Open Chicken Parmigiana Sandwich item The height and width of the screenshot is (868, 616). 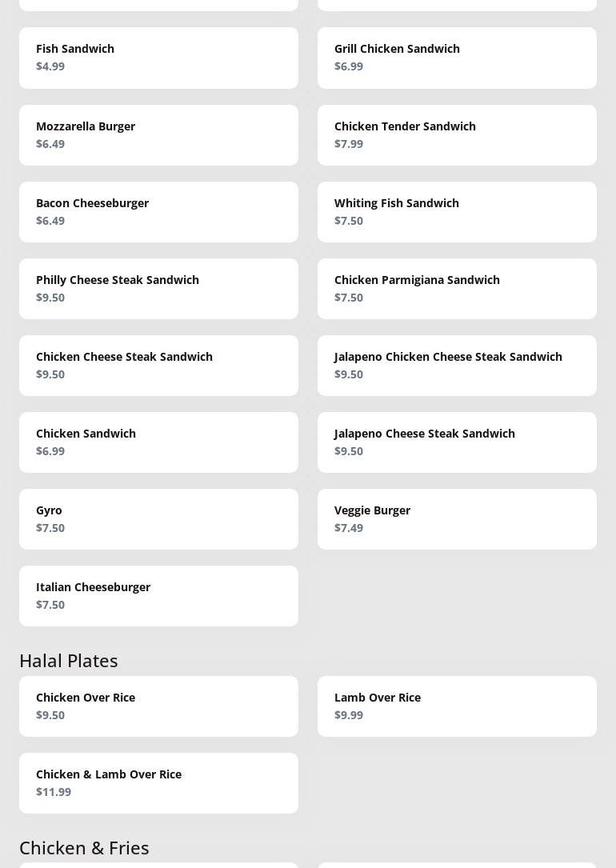pyautogui.click(x=457, y=289)
